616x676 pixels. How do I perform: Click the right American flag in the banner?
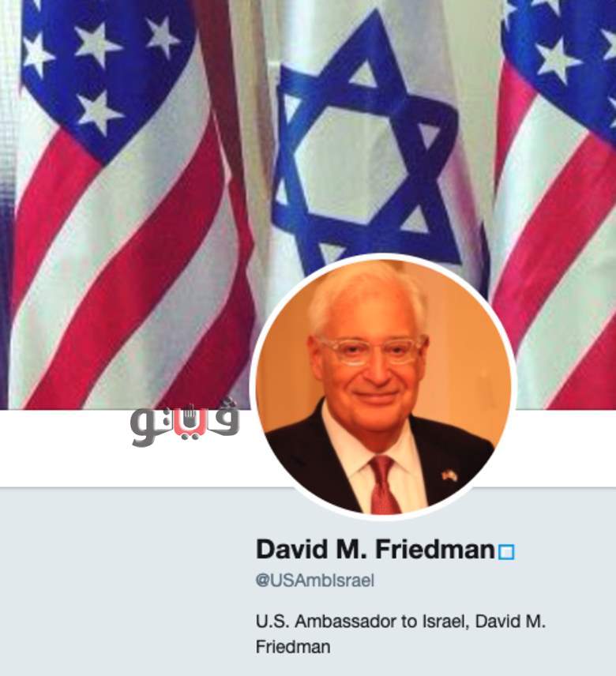coord(556,205)
